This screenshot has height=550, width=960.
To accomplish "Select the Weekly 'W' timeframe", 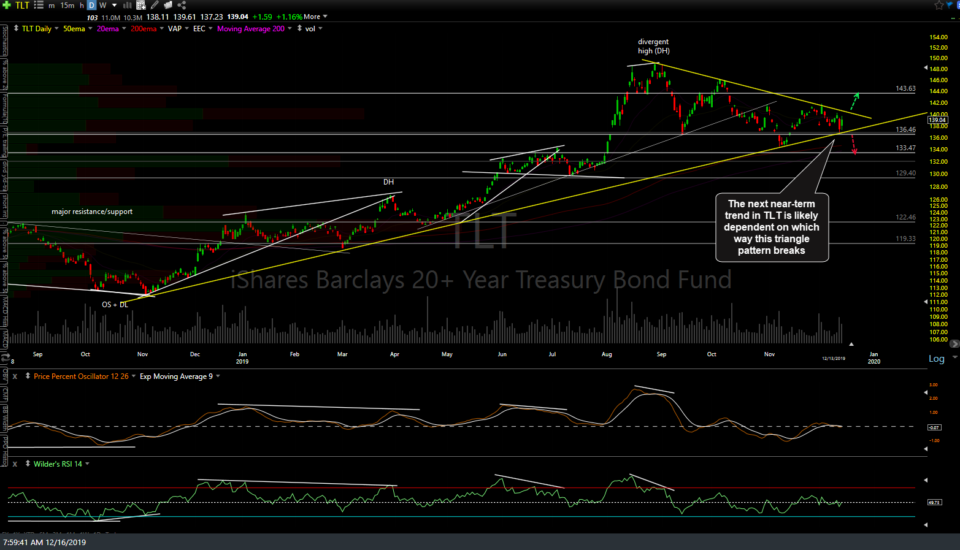I will [x=103, y=5].
